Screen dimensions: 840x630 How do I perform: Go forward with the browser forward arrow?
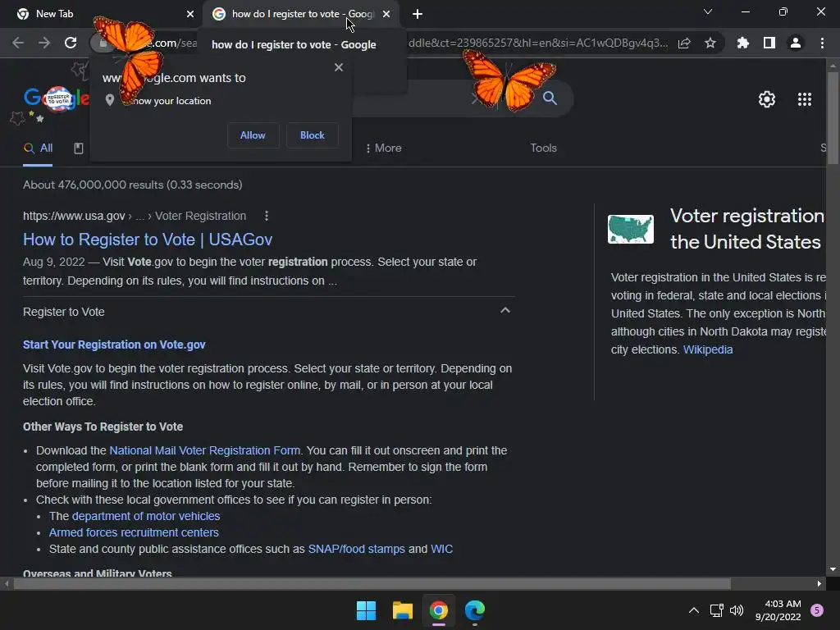44,43
